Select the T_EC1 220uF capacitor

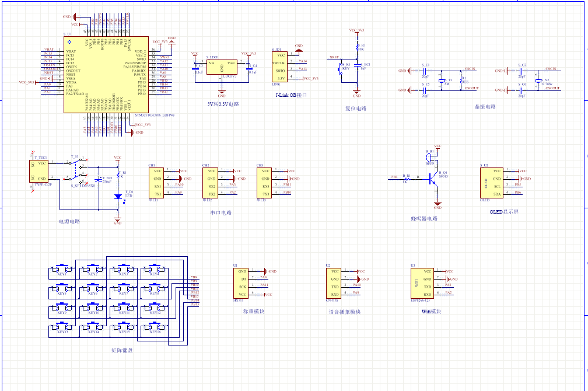point(99,179)
